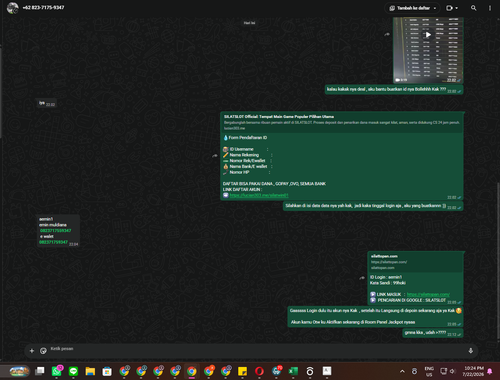
Task: Open contact info for +62 823-7175-9347
Action: 43,8
